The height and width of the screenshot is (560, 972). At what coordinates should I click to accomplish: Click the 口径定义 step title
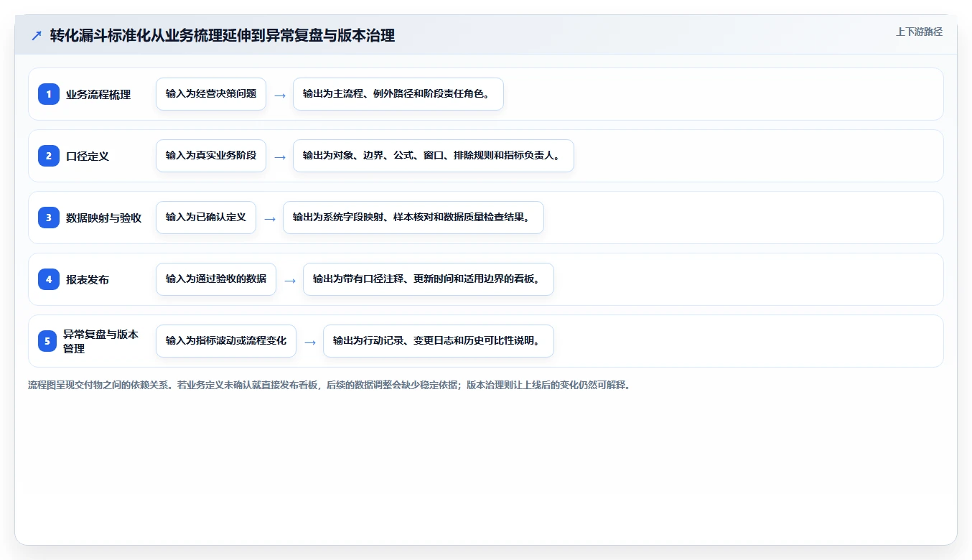(x=88, y=156)
